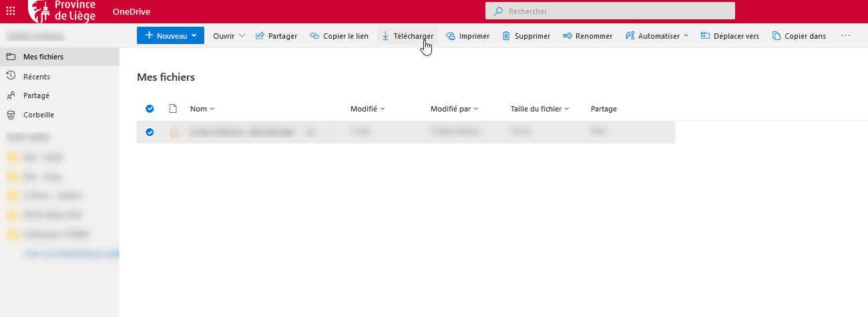Click the Renommer rename icon
This screenshot has height=317, width=868.
click(x=568, y=36)
